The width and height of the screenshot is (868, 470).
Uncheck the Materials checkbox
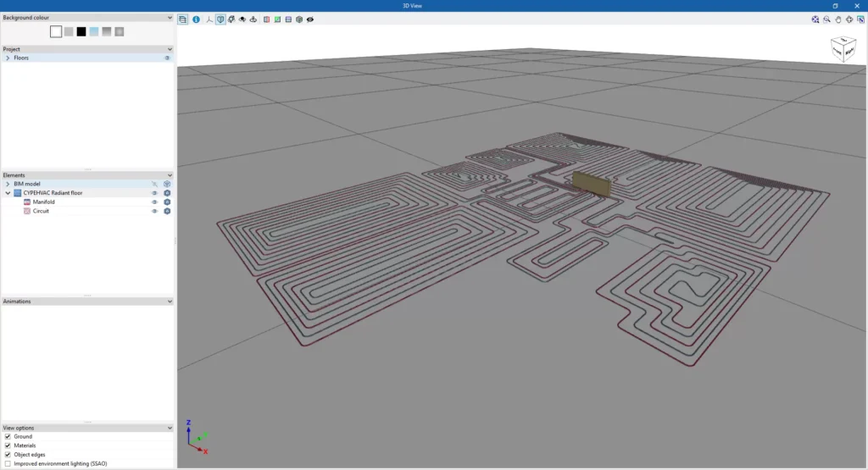point(8,445)
